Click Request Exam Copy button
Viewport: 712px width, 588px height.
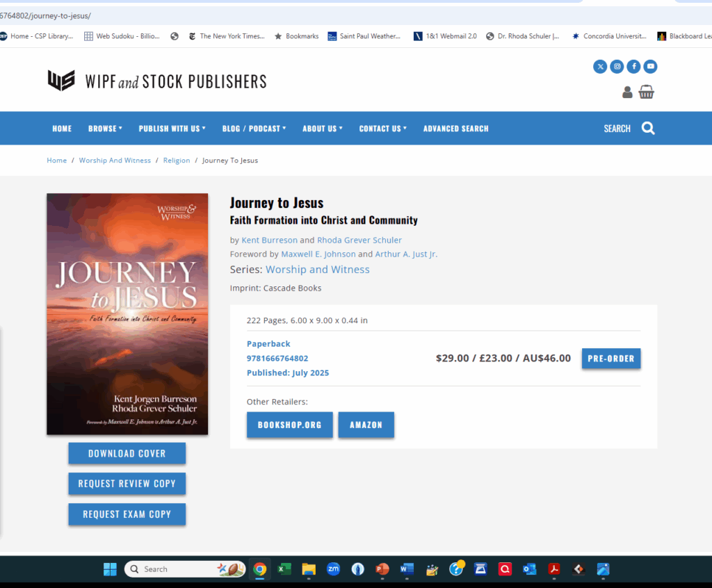[x=127, y=514]
